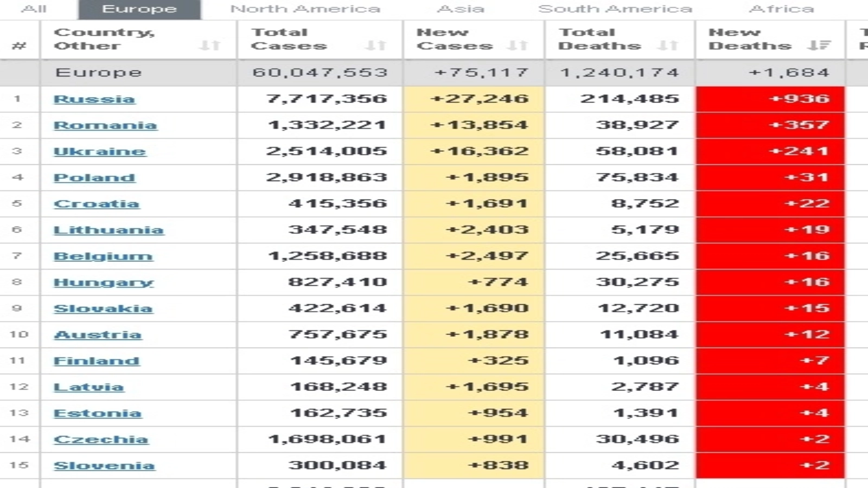The image size is (868, 488).
Task: Click the sort arrows in Country, Other column
Action: pos(209,46)
